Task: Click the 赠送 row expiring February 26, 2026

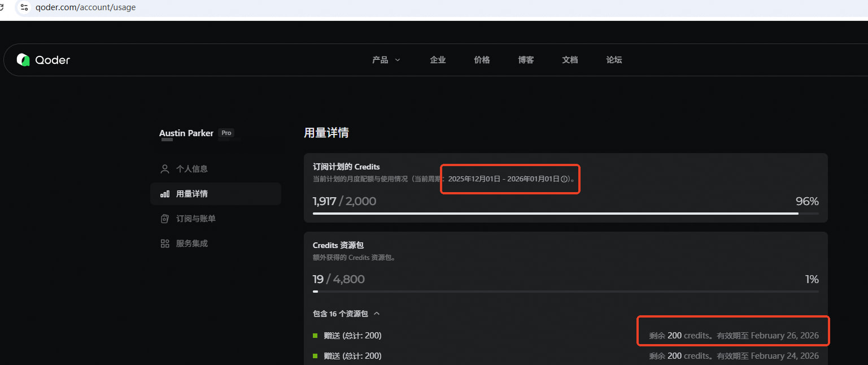Action: coord(565,336)
